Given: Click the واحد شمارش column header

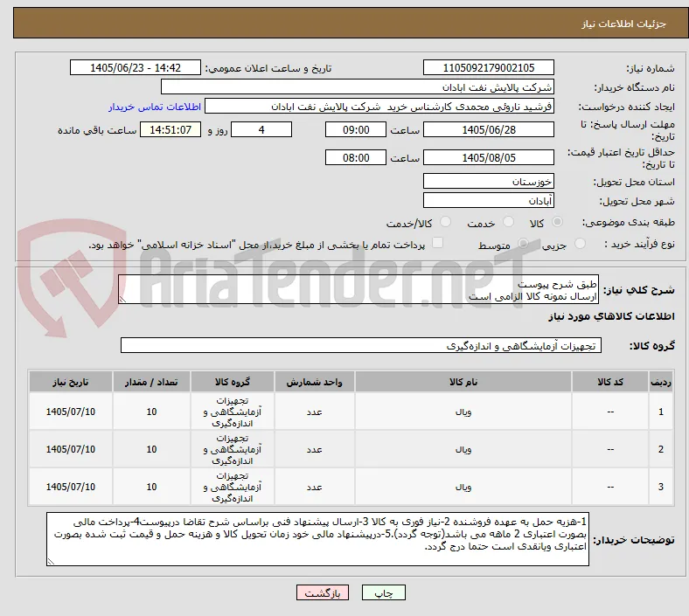Looking at the screenshot, I should [314, 382].
